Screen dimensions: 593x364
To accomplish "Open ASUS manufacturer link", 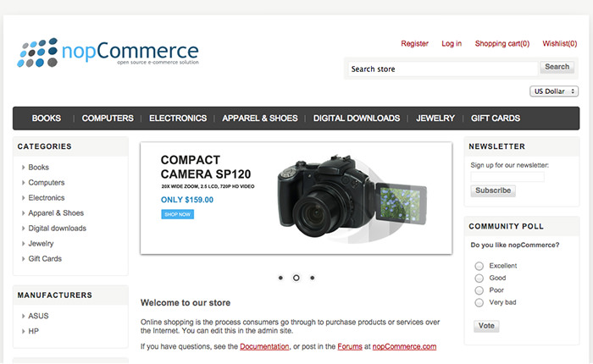I will 38,316.
